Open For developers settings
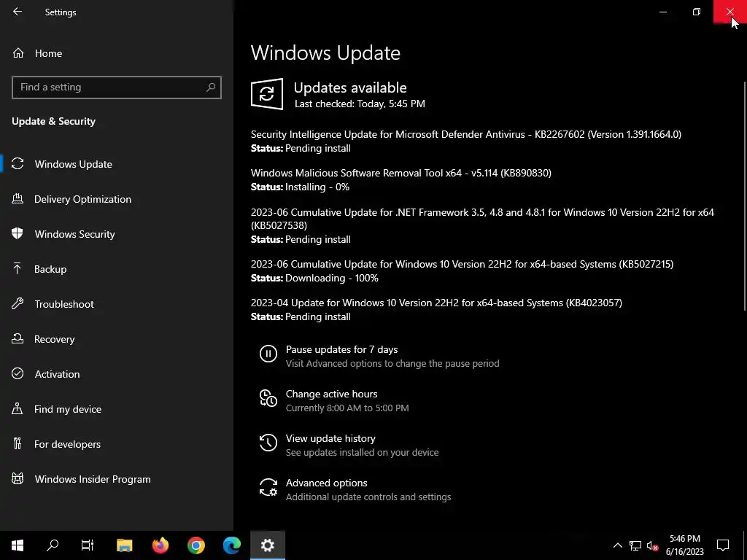Image resolution: width=747 pixels, height=560 pixels. point(67,444)
